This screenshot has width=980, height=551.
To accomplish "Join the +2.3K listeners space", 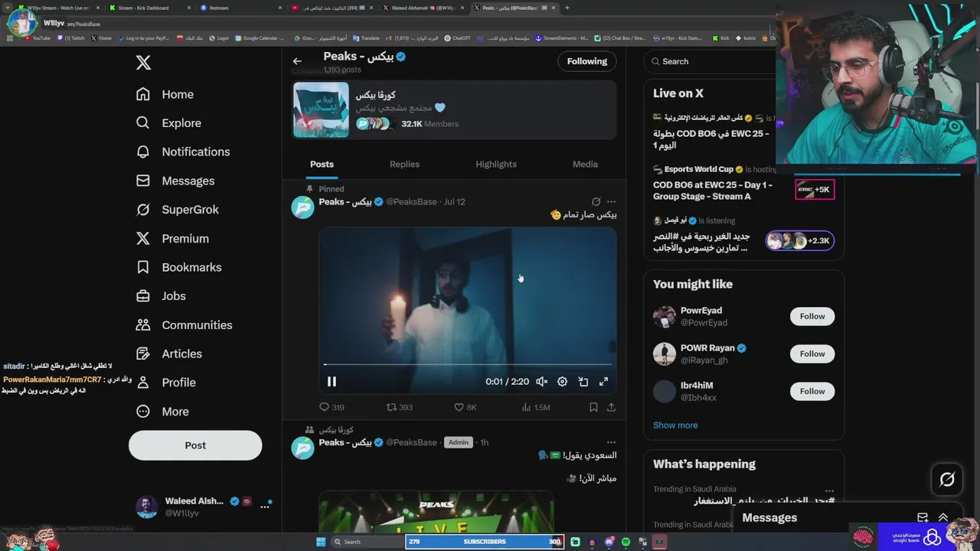I will (800, 241).
